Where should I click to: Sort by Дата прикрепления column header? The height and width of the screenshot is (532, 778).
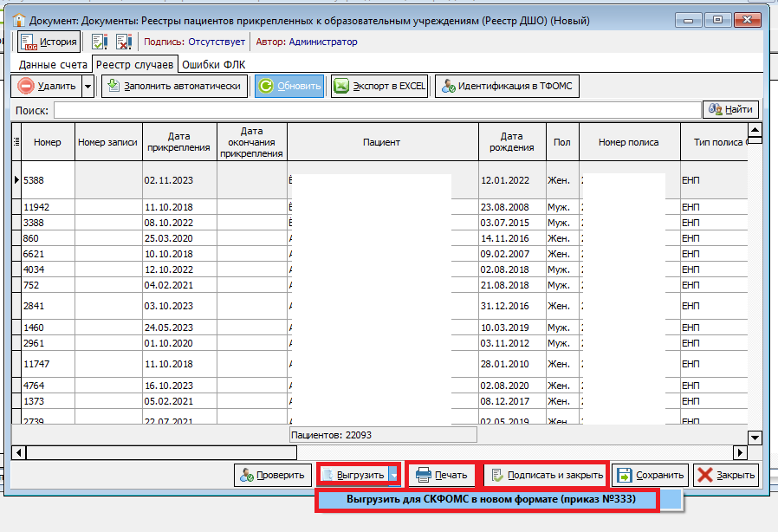click(x=179, y=142)
